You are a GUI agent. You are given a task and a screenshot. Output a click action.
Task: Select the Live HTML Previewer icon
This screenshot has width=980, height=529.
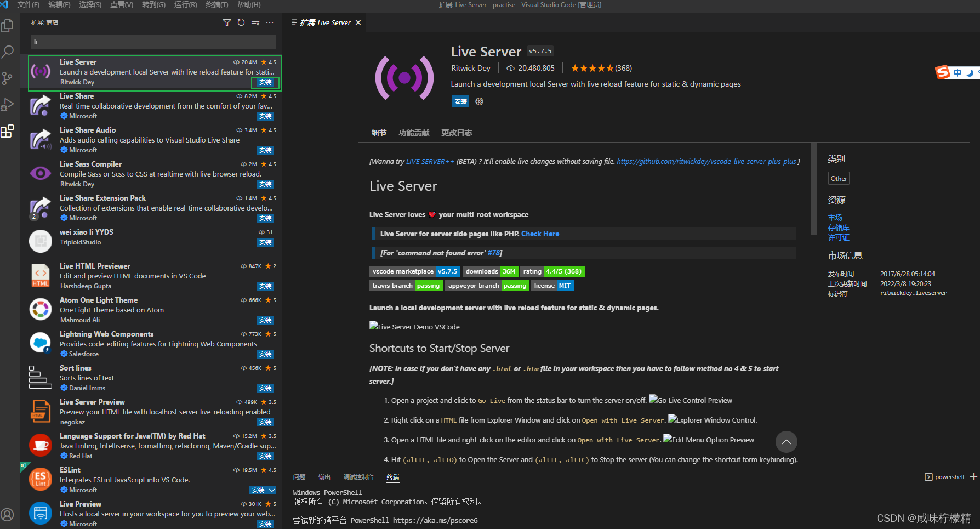coord(41,276)
